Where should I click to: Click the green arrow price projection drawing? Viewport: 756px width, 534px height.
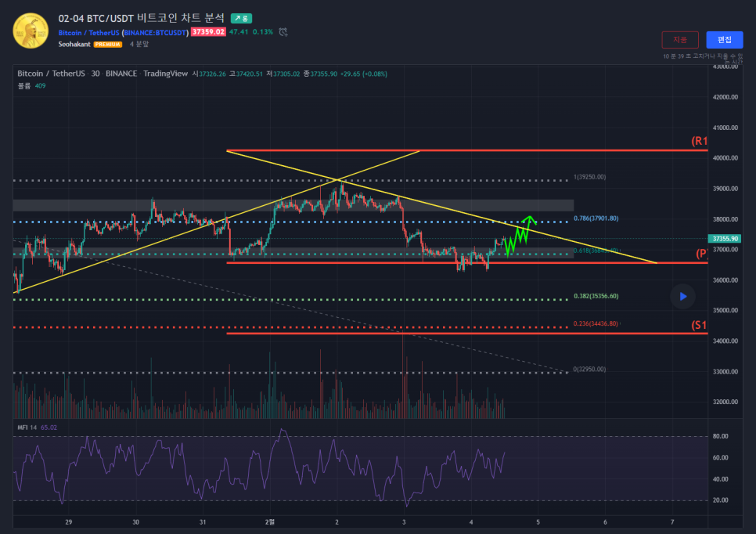pos(520,233)
